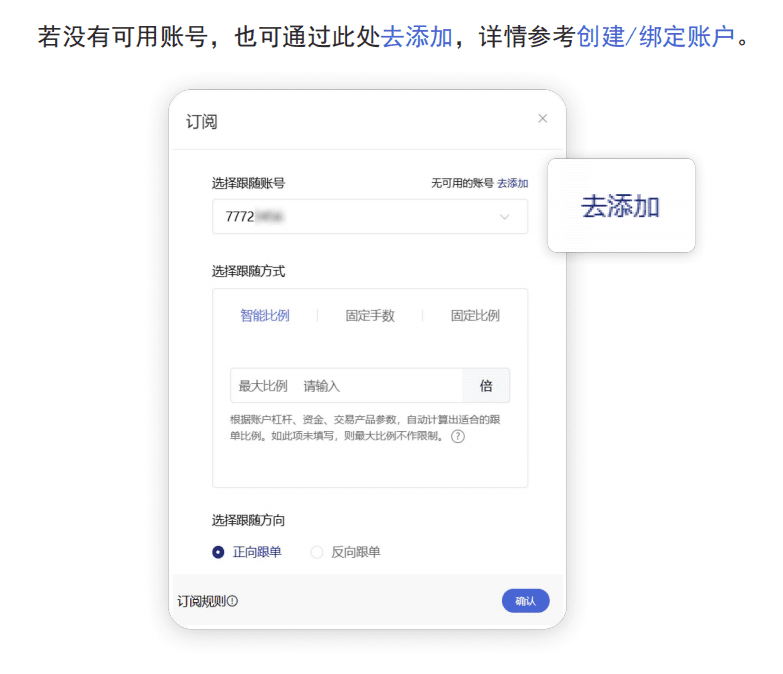Click the enlarged 去添加 callout box
Image resolution: width=783 pixels, height=674 pixels.
621,206
